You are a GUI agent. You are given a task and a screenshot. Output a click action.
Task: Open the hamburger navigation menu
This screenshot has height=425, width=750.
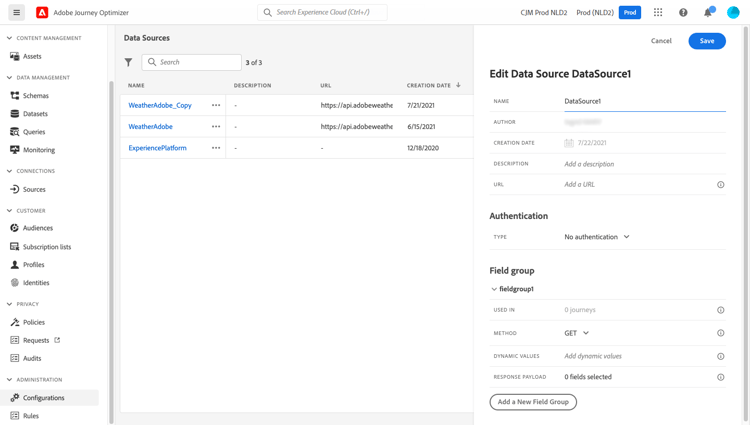pos(17,13)
